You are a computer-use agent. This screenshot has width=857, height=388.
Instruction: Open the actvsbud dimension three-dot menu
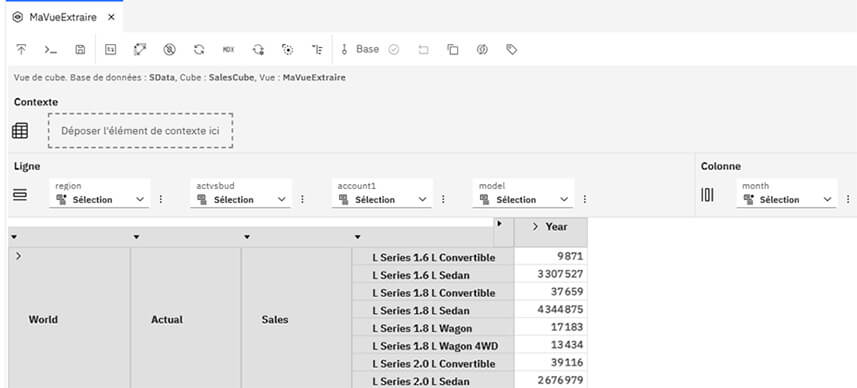coord(302,199)
